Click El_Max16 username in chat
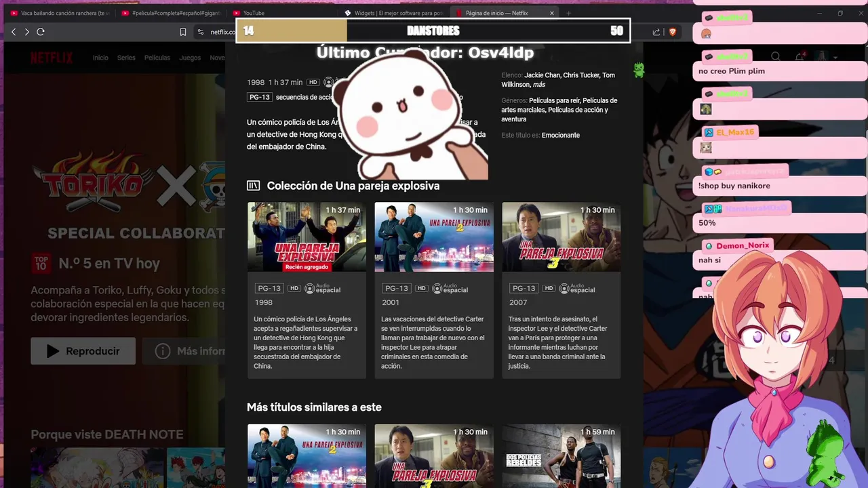This screenshot has height=488, width=868. [735, 132]
